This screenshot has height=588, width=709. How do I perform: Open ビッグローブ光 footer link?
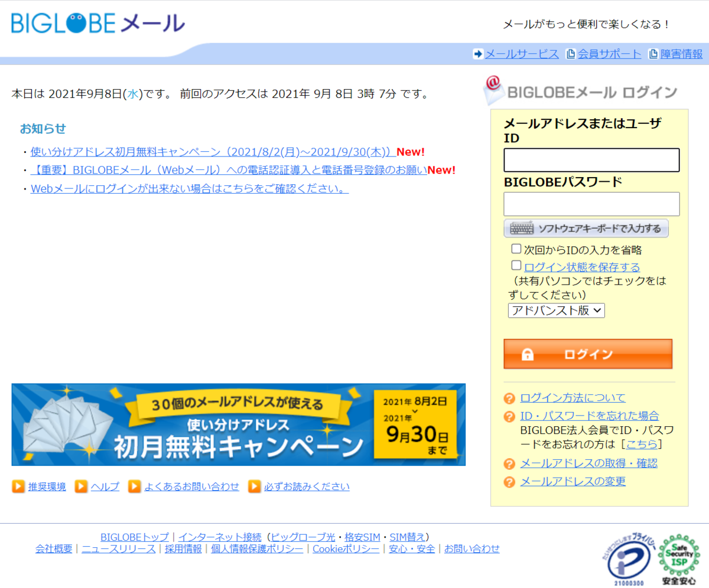pyautogui.click(x=304, y=537)
